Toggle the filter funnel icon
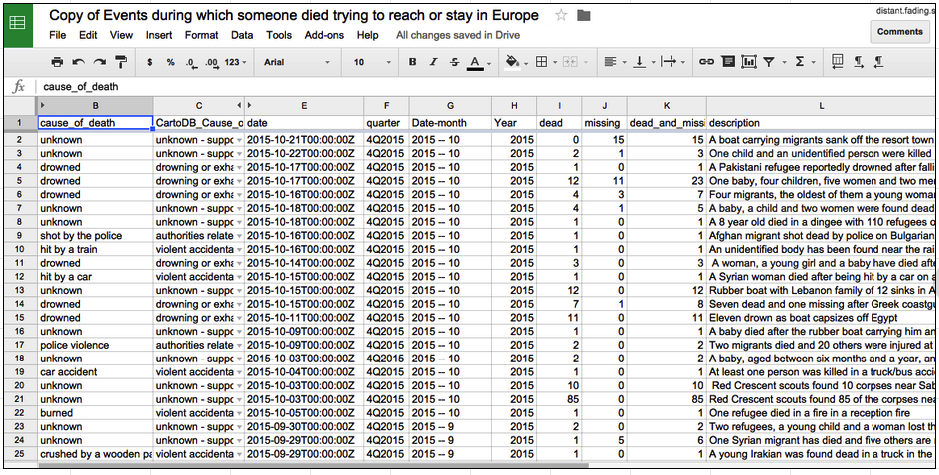 point(769,62)
